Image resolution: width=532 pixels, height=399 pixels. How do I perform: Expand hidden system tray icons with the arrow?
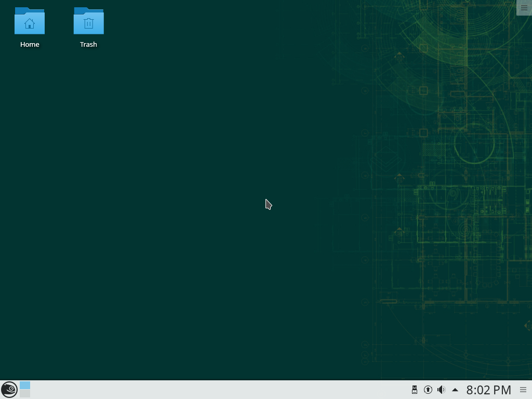pyautogui.click(x=455, y=389)
